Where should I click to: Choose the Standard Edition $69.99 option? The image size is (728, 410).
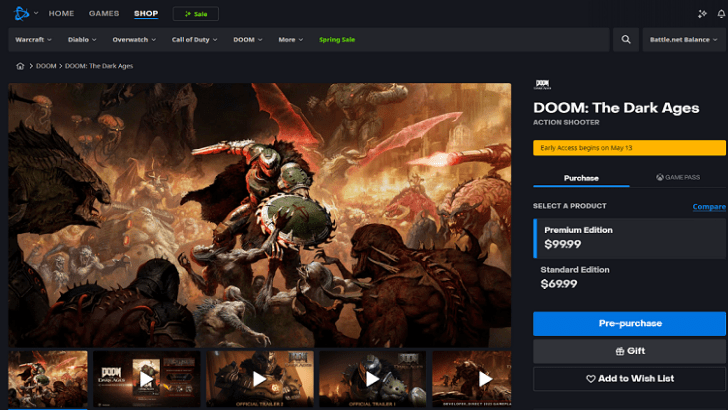tap(630, 277)
